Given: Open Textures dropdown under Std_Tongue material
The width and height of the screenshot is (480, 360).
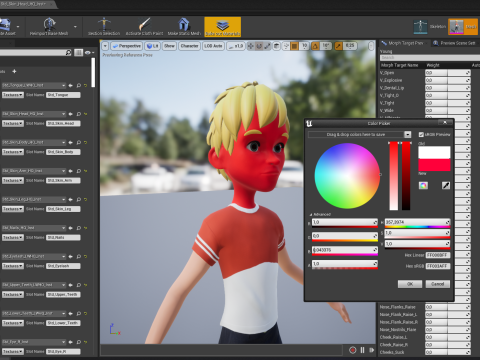Looking at the screenshot, I should [x=13, y=95].
